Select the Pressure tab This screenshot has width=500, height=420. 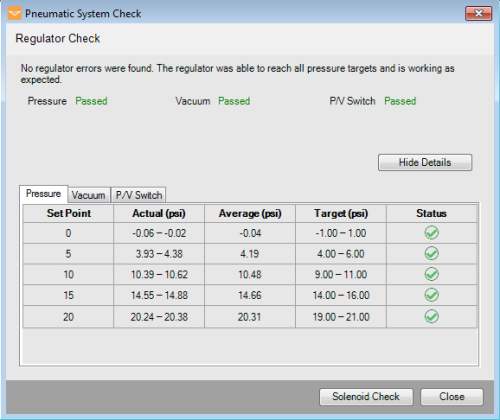44,194
